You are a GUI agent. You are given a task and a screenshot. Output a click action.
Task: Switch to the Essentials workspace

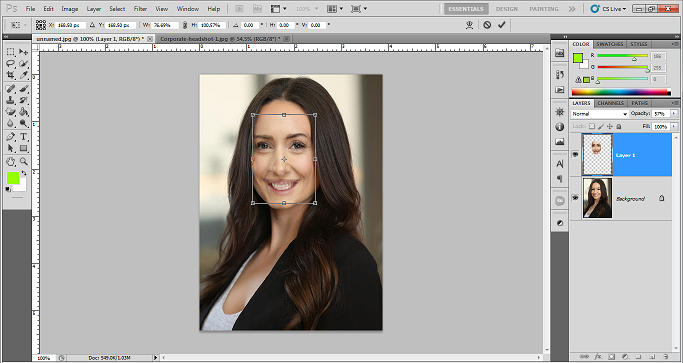tap(466, 9)
